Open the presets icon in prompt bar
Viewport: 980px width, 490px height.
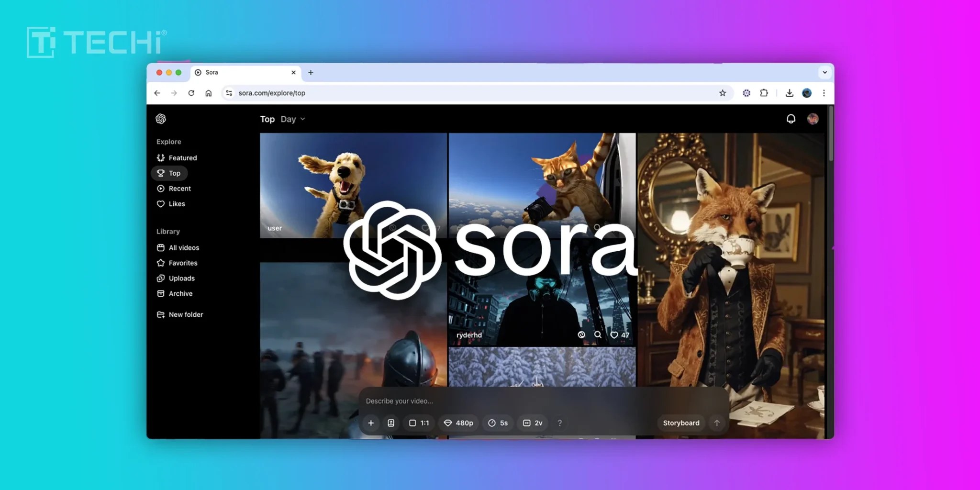click(391, 423)
